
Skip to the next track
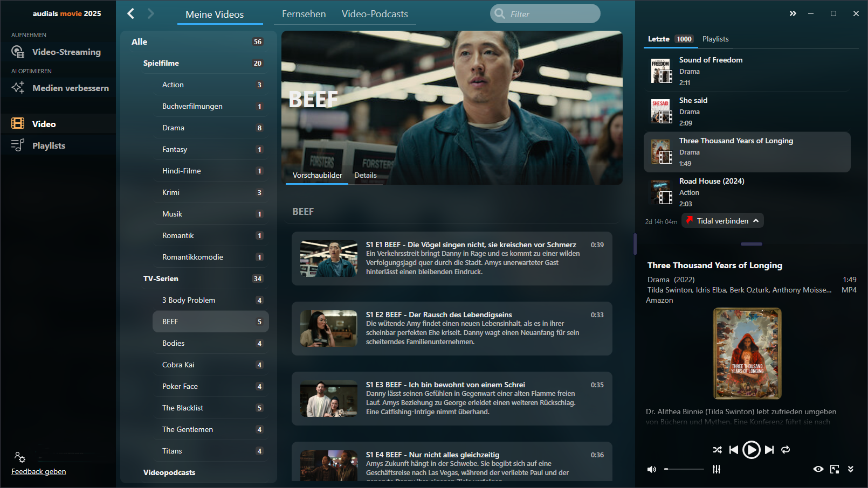769,450
